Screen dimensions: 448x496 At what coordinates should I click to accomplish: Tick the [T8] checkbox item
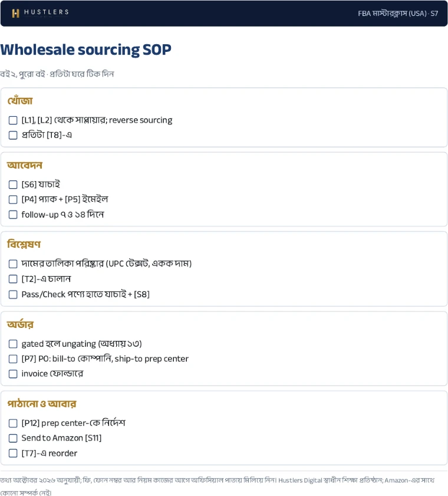[13, 135]
